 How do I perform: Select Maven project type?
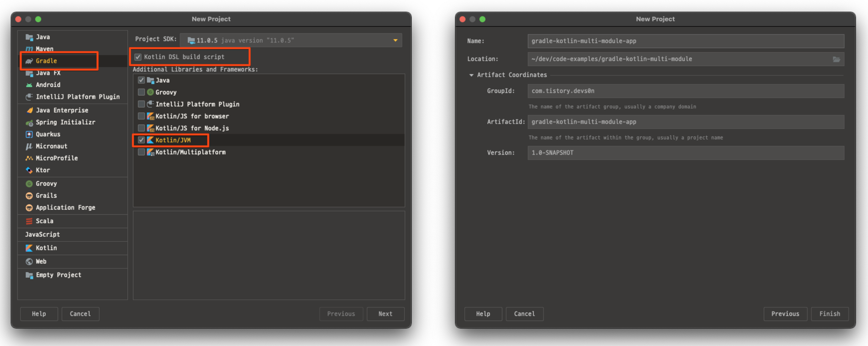pos(44,49)
